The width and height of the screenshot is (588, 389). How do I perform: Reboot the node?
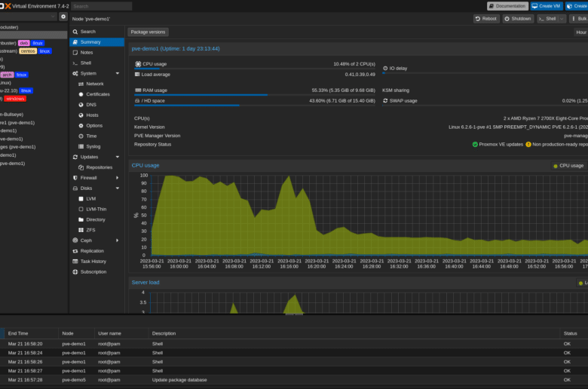point(486,19)
